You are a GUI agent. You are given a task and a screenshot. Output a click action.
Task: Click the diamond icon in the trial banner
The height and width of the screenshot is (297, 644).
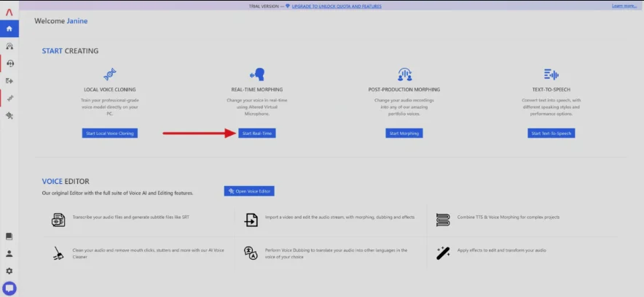(288, 6)
